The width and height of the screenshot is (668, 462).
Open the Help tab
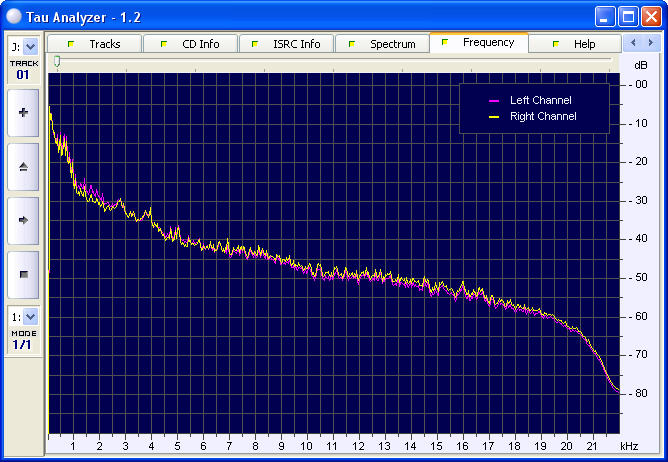575,44
